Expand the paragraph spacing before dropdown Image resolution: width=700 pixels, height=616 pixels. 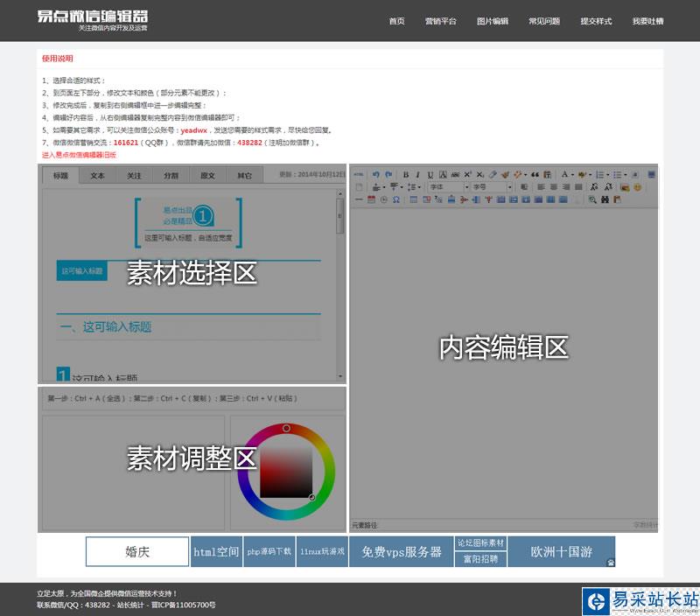click(384, 187)
